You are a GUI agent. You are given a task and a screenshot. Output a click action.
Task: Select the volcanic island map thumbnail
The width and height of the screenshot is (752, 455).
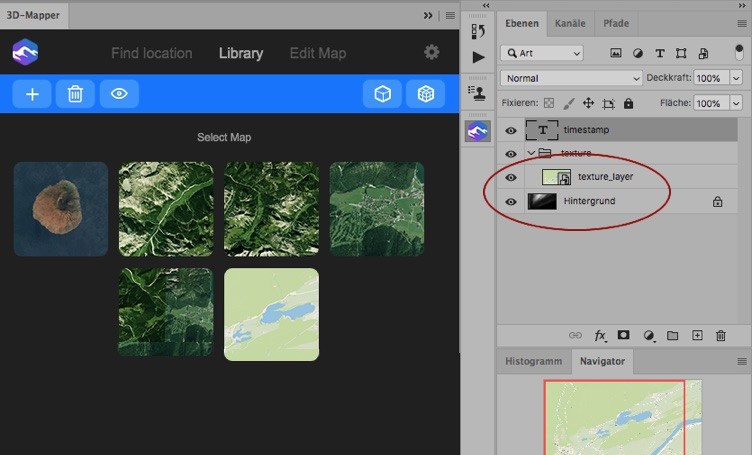pyautogui.click(x=61, y=209)
